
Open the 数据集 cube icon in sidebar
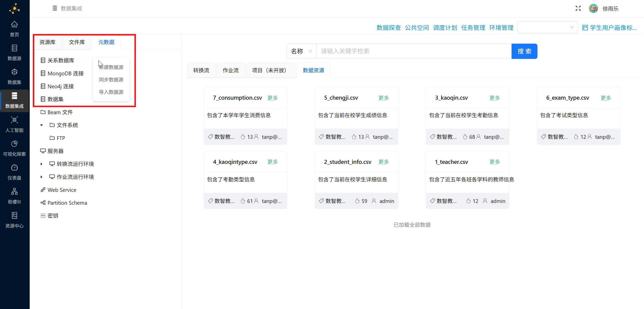[x=14, y=72]
